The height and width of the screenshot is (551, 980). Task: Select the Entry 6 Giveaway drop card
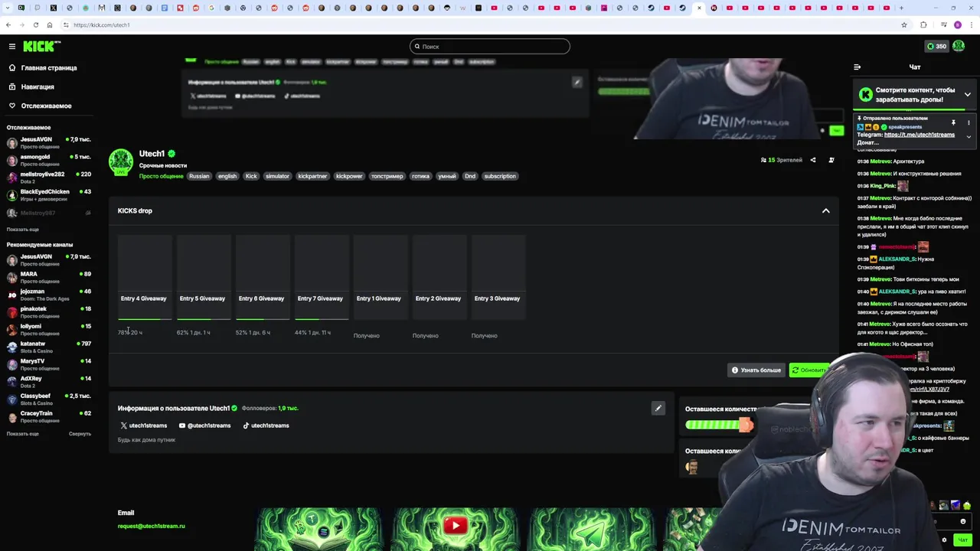(262, 277)
